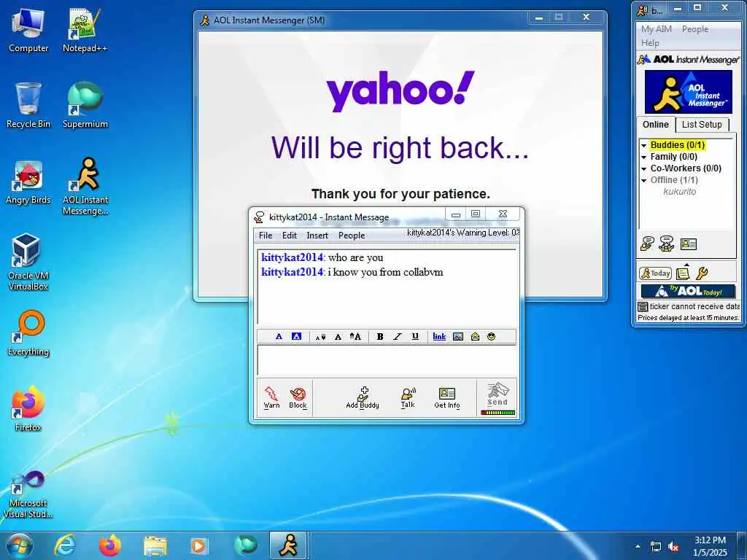Open Angry Birds desktop shortcut
Screen dimensions: 747x560
(x=28, y=182)
